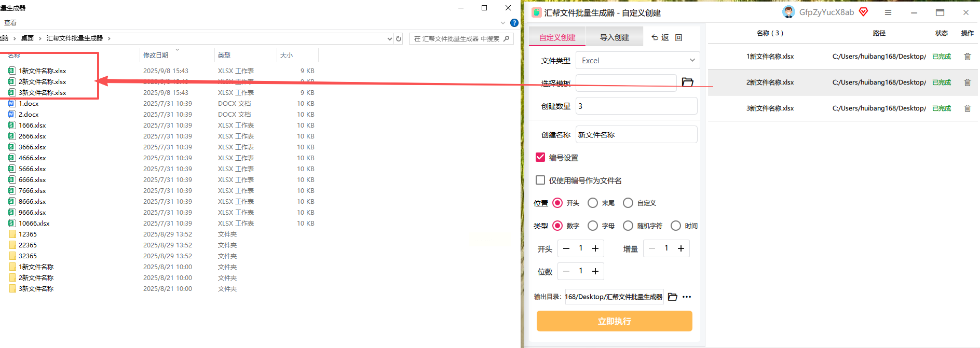Image resolution: width=980 pixels, height=348 pixels.
Task: Expand breadcrumb arrow after 桌面
Action: point(40,38)
